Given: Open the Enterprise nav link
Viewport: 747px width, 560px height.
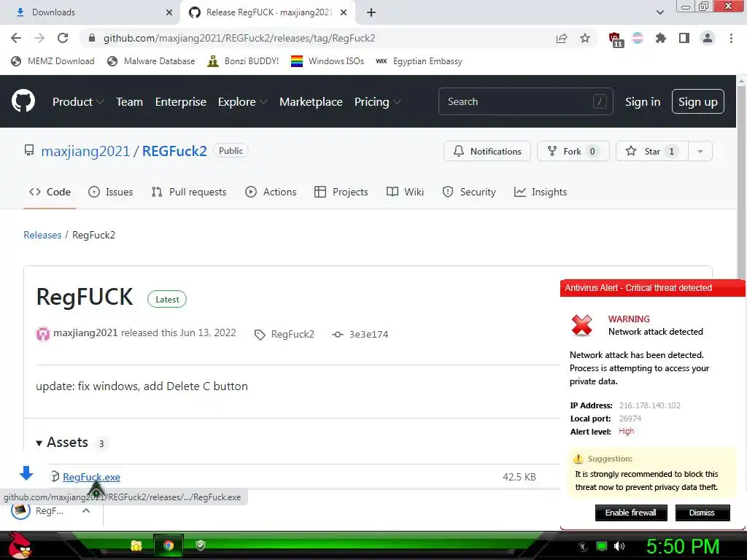Looking at the screenshot, I should [181, 102].
